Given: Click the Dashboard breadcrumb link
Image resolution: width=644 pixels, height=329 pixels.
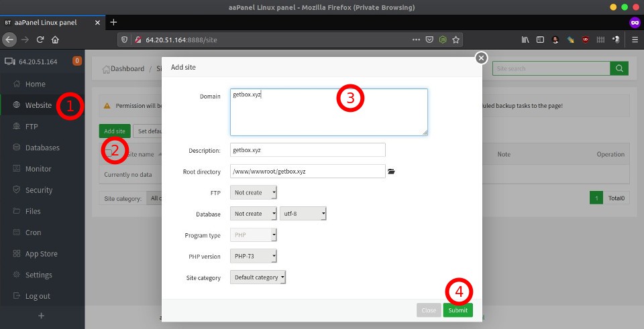Looking at the screenshot, I should coord(127,68).
